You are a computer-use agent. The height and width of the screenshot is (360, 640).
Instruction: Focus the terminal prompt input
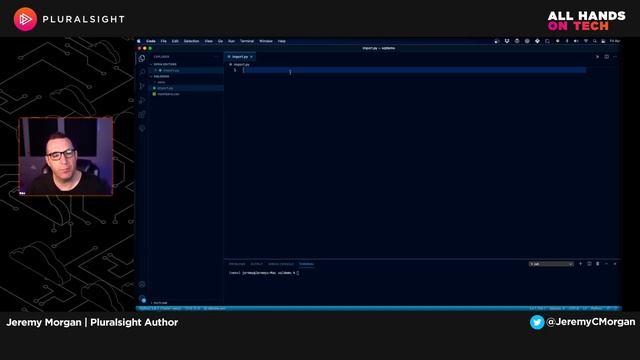[298, 273]
